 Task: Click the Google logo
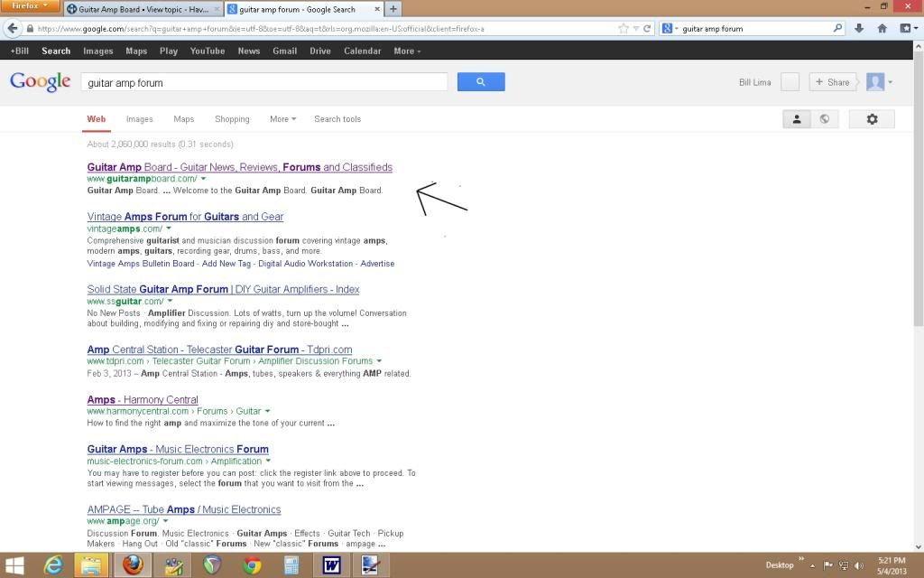tap(40, 82)
